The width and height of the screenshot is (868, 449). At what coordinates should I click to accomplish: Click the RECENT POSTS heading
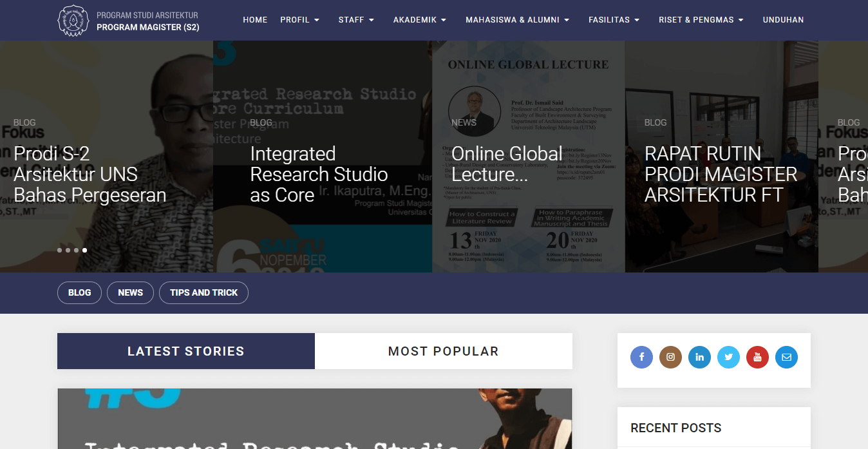point(675,428)
